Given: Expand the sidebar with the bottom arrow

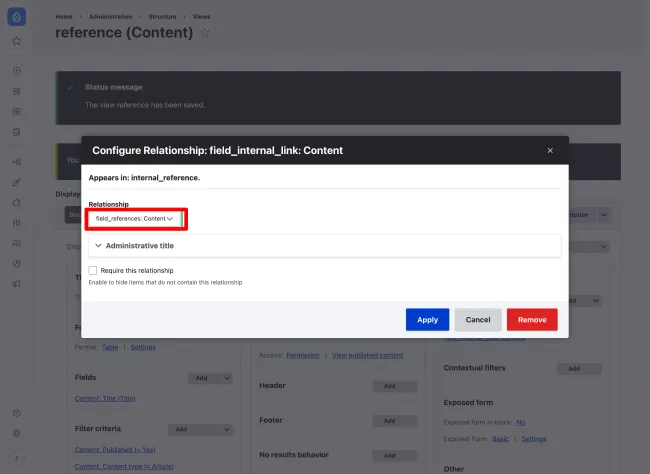Looking at the screenshot, I should click(x=16, y=458).
